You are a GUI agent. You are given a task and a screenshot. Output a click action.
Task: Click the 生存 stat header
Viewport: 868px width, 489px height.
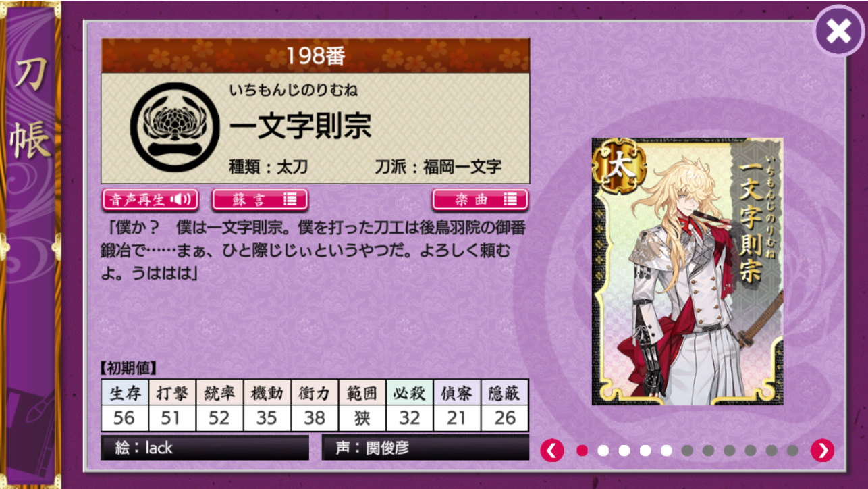124,392
